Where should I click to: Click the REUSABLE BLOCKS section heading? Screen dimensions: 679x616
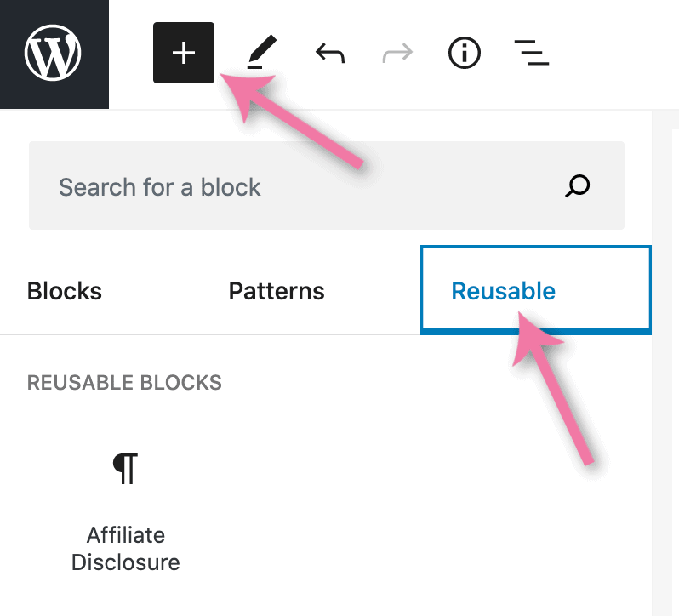(x=124, y=383)
